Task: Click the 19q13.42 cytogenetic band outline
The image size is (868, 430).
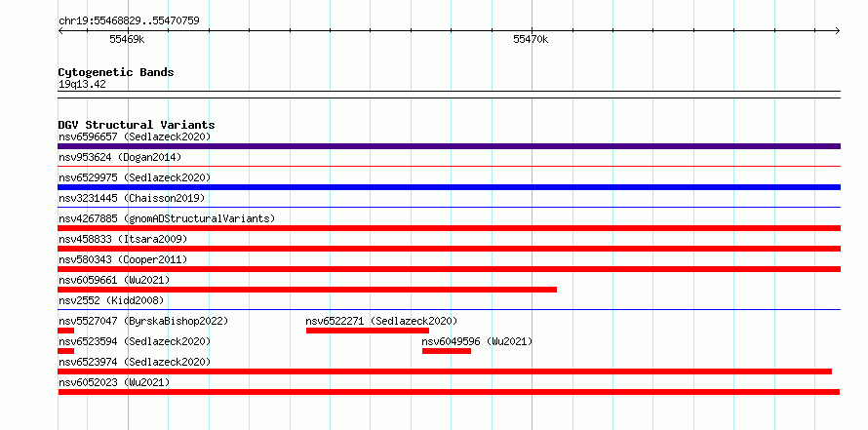Action: click(449, 95)
